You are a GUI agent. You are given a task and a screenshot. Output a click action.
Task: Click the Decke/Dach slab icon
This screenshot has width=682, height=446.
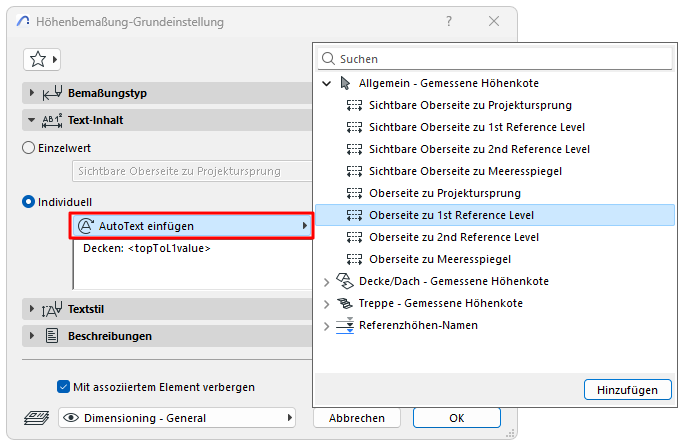point(345,281)
